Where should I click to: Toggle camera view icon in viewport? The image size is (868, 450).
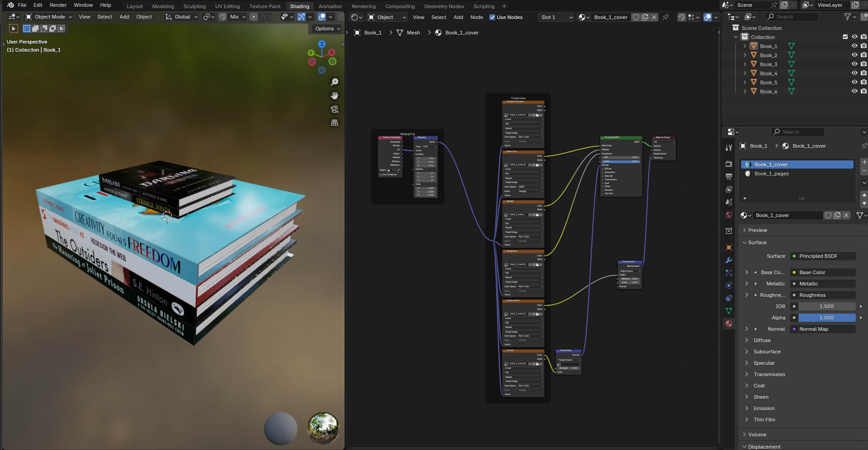point(335,109)
